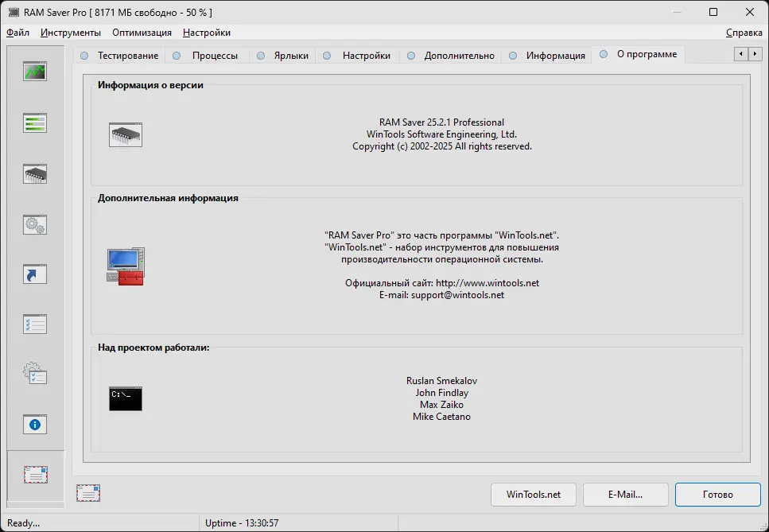
Task: Click the small envelope icon near status bar
Action: click(x=88, y=492)
